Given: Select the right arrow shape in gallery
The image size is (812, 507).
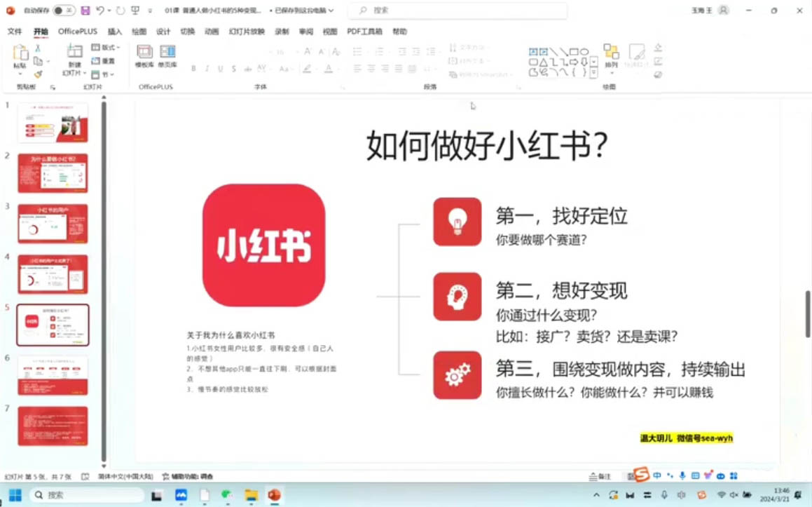Looking at the screenshot, I should click(x=574, y=62).
